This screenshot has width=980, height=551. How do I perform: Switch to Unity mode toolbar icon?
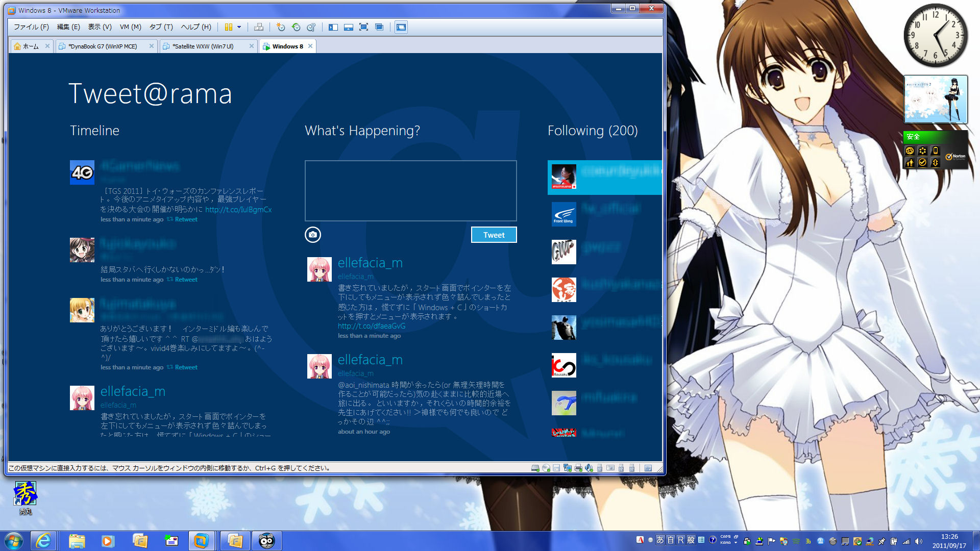point(379,27)
